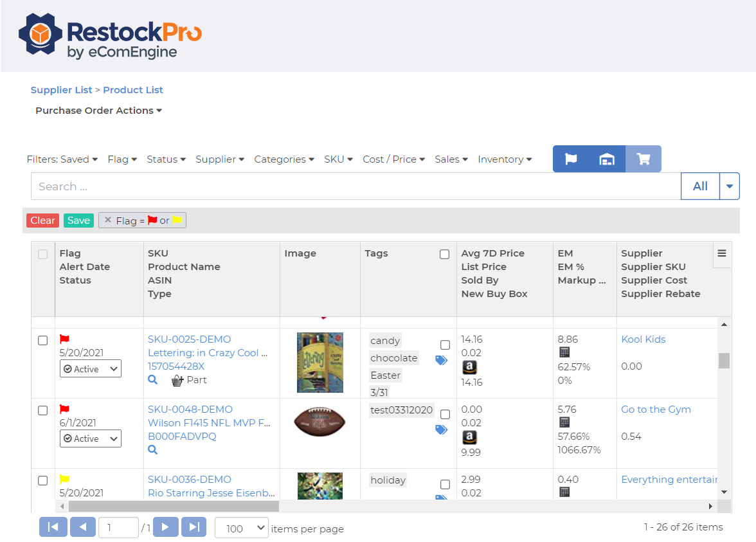Click the shopping cart icon button
Image resolution: width=756 pixels, height=542 pixels.
[643, 159]
